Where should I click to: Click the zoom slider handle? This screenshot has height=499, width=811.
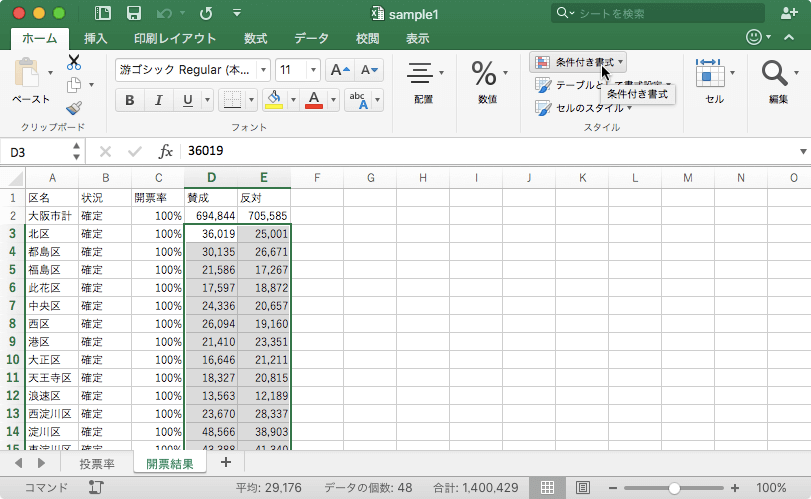pos(674,488)
